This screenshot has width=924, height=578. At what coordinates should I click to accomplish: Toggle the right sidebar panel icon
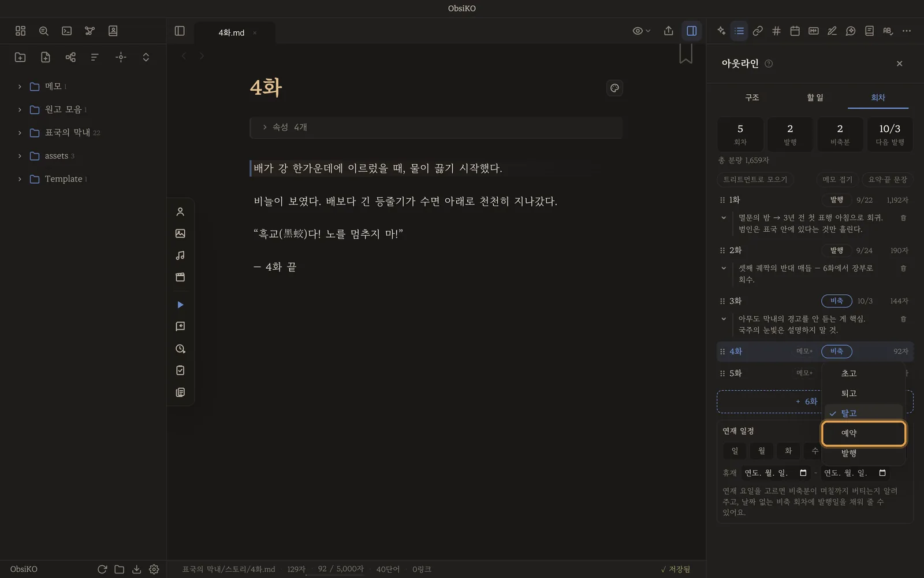coord(691,31)
